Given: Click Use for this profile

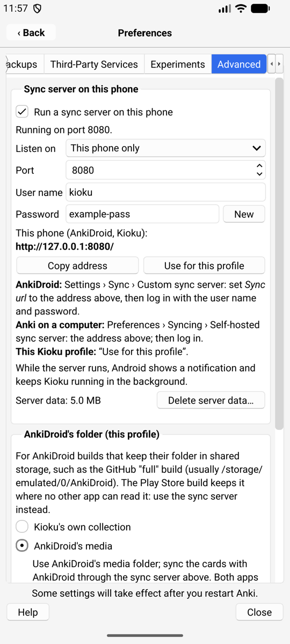Looking at the screenshot, I should 204,266.
